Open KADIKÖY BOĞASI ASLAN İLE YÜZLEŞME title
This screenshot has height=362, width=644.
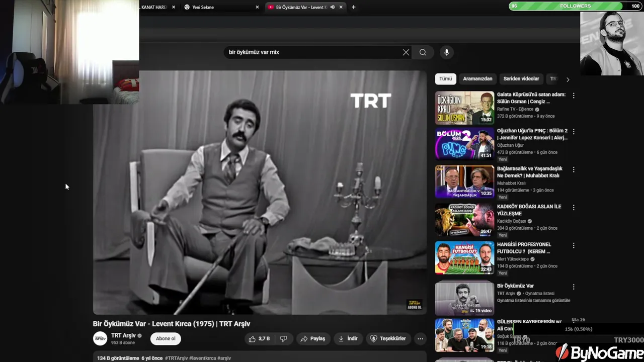529,210
